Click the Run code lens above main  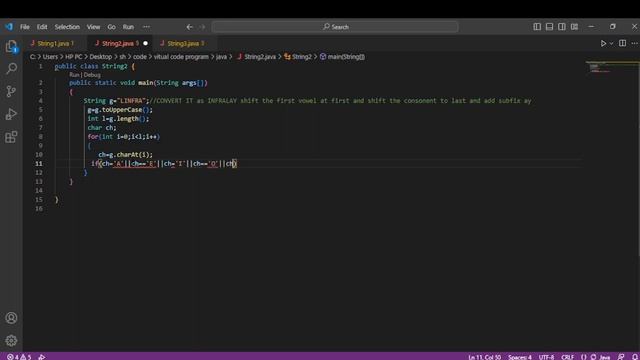pos(74,75)
